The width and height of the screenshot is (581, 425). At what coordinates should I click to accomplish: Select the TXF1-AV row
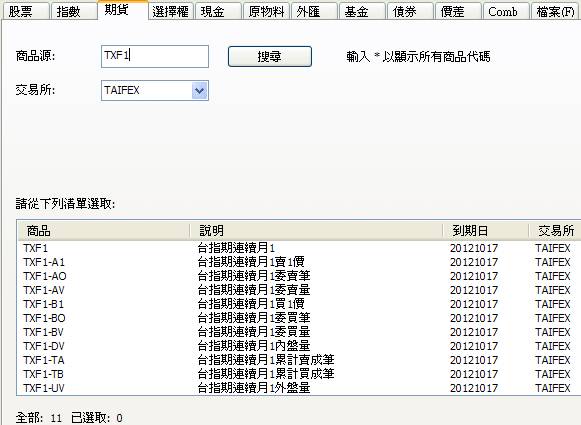click(x=299, y=290)
